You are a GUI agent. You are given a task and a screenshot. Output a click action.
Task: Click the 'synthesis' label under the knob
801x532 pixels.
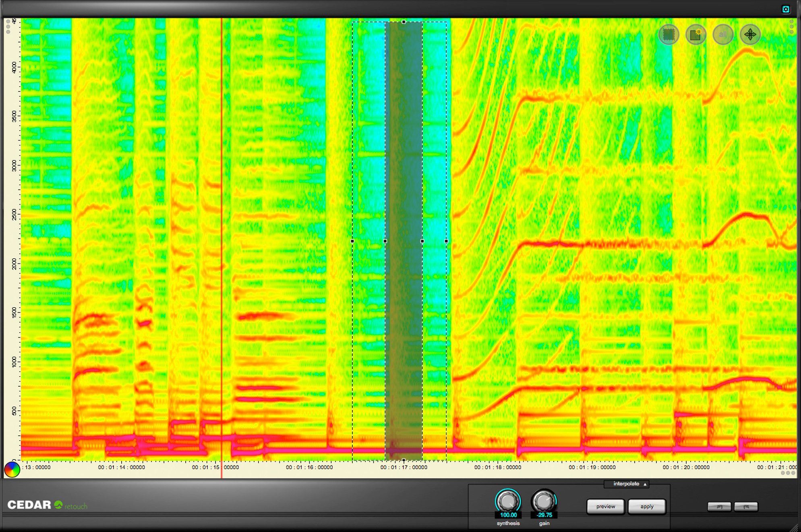[x=508, y=524]
